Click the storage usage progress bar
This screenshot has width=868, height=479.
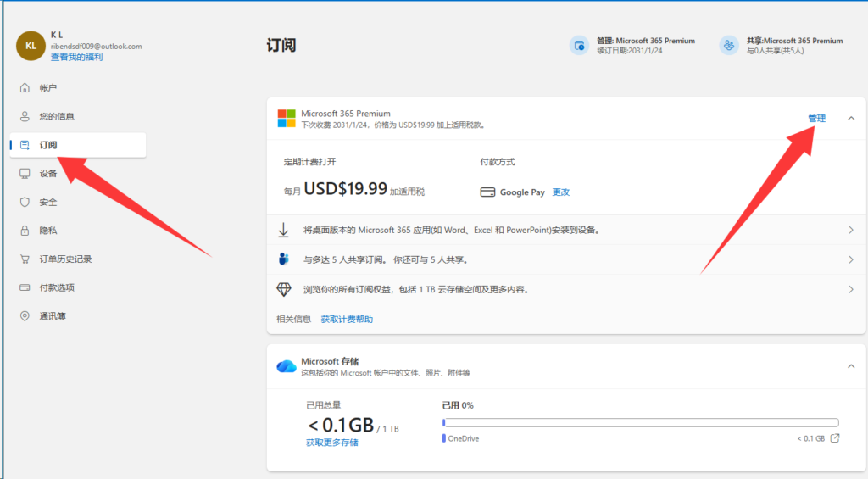(x=640, y=422)
